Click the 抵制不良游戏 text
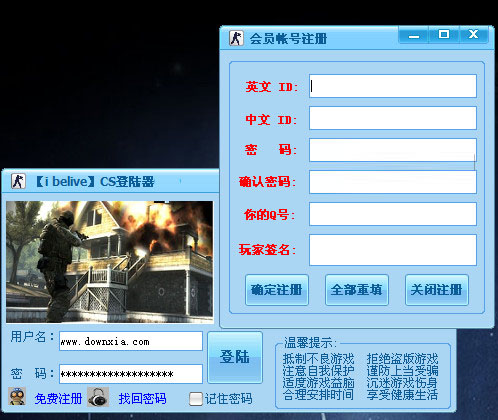Screen dimensions: 498x420 click(x=319, y=359)
